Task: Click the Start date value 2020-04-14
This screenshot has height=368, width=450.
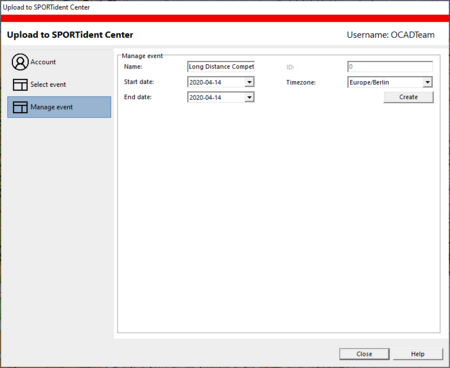Action: 205,82
